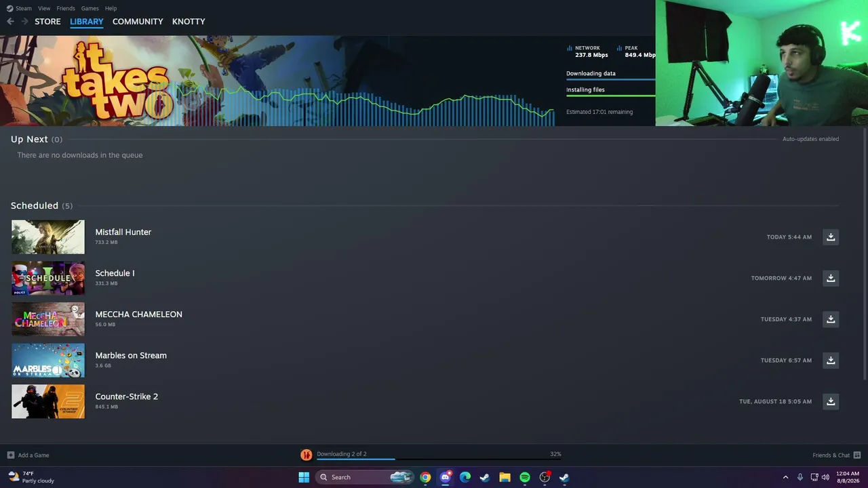Open the Schedule I game title
Screen dimensions: 868x488
click(x=115, y=273)
